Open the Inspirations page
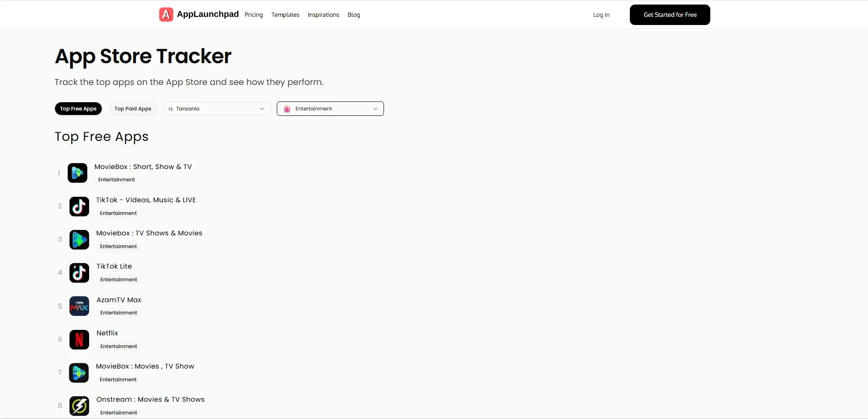This screenshot has width=868, height=419. click(x=324, y=15)
